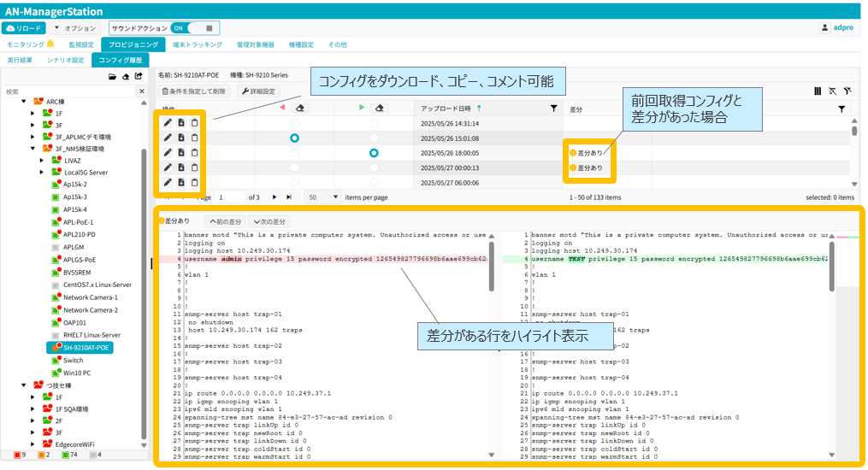Open the オプション dropdown menu
Screen dimensions: 868x470
(x=76, y=28)
